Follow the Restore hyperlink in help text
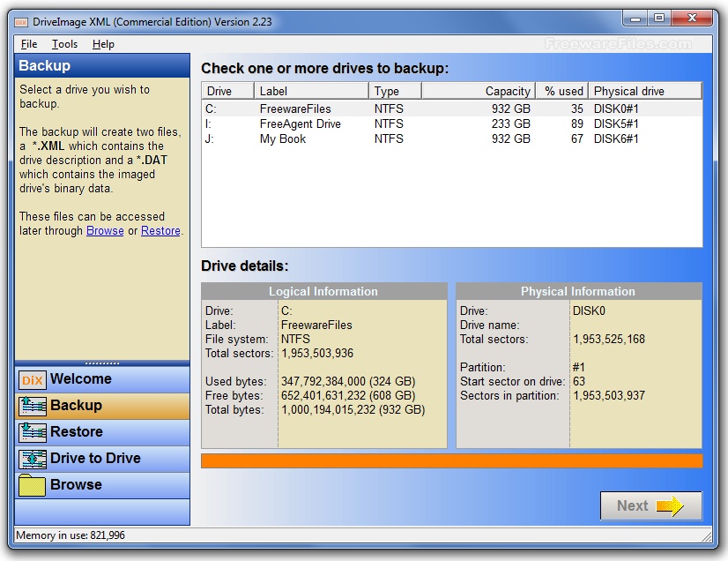 [160, 230]
